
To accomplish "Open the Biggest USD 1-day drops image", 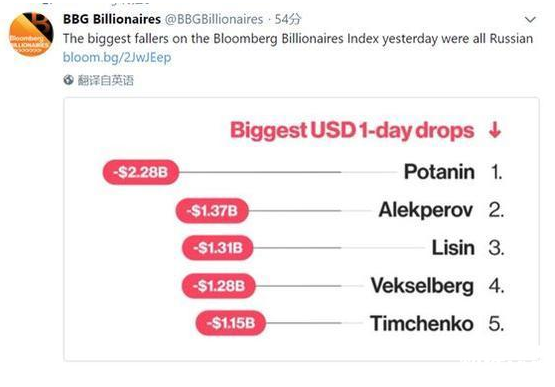I will click(301, 229).
